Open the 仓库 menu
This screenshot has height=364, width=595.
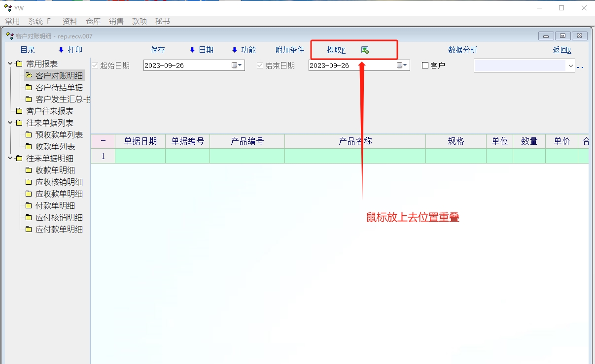pyautogui.click(x=93, y=21)
